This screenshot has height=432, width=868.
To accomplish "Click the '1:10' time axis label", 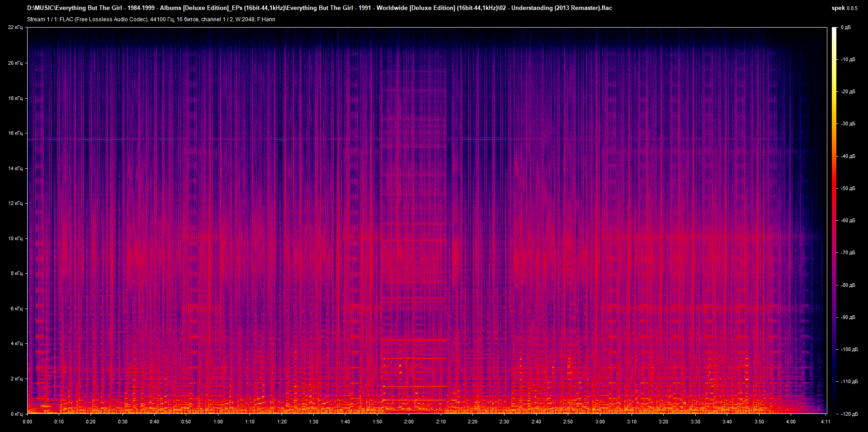I will 250,422.
